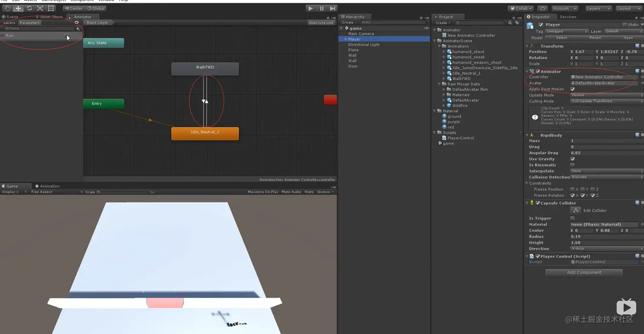The width and height of the screenshot is (644, 334).
Task: Open the Transform component help icon
Action: pos(637,46)
